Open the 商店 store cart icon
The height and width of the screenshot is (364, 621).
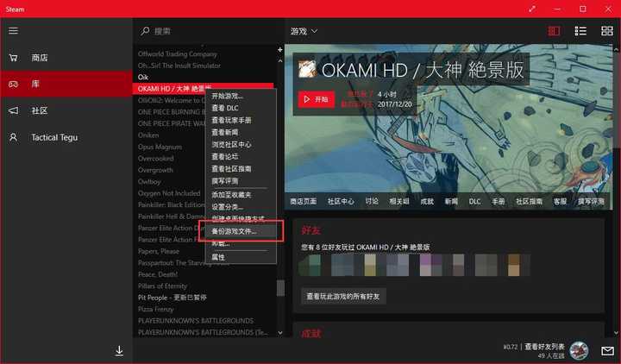coord(13,58)
